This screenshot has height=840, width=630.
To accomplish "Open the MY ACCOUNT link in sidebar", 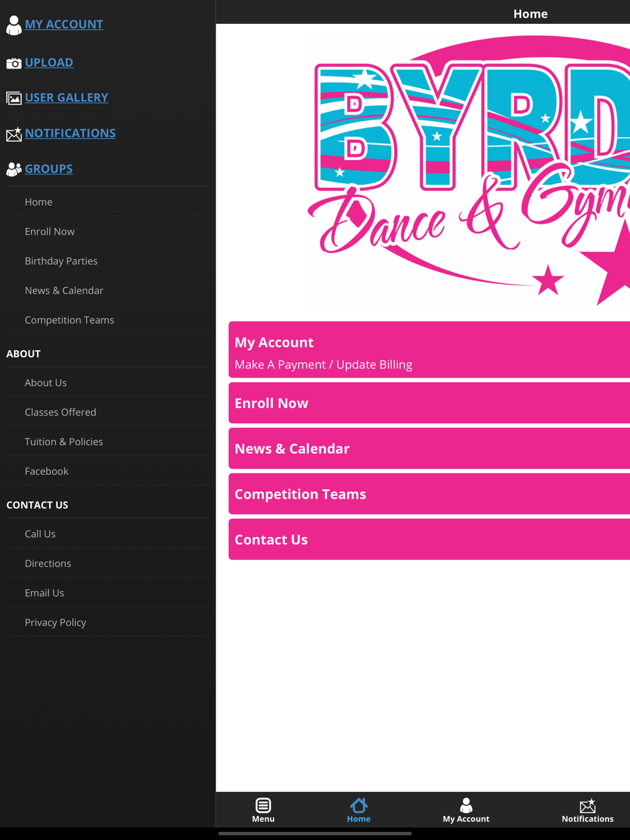I will (64, 24).
